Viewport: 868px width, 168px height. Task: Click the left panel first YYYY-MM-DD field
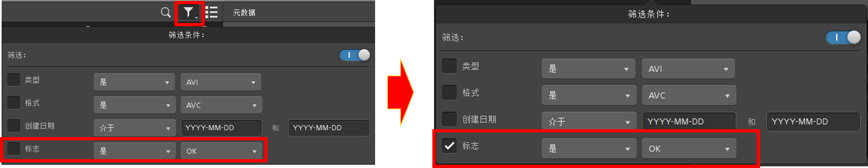tap(221, 128)
